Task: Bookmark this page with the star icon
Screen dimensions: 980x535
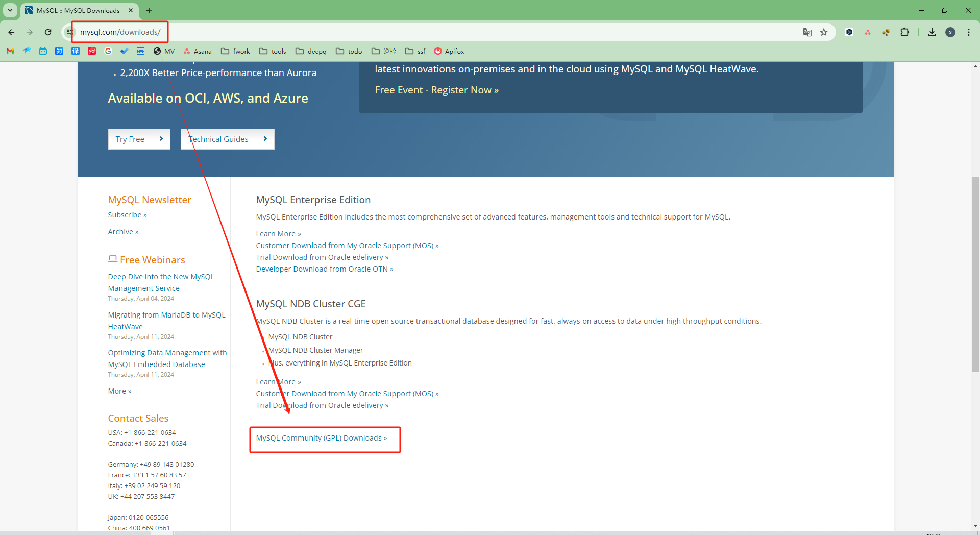Action: point(824,32)
